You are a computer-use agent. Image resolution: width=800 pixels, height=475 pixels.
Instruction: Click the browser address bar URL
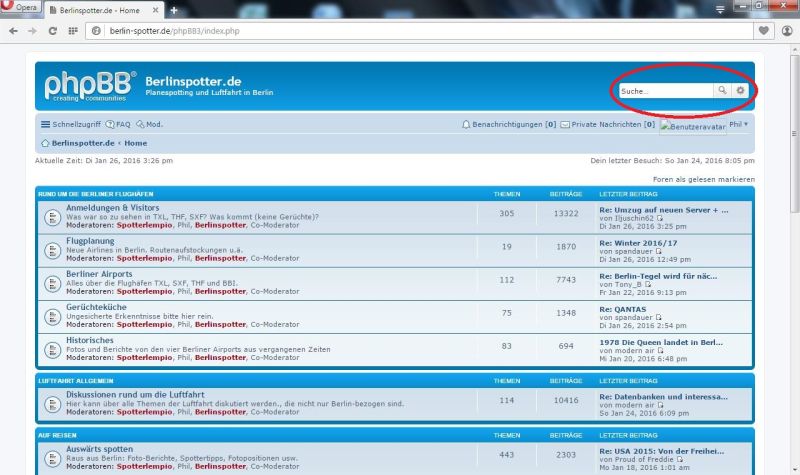(x=174, y=31)
